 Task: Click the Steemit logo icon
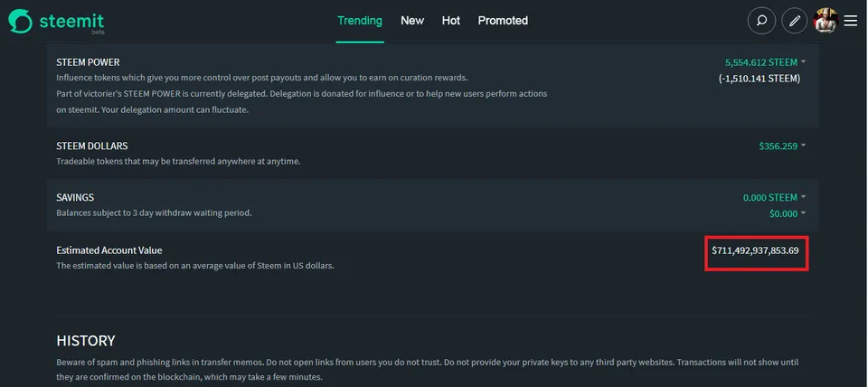point(21,21)
